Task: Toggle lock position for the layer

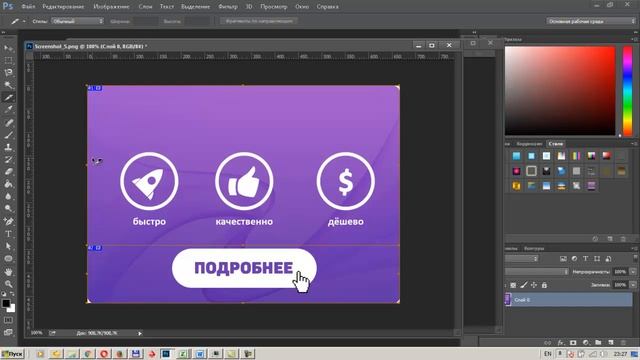Action: (x=534, y=285)
